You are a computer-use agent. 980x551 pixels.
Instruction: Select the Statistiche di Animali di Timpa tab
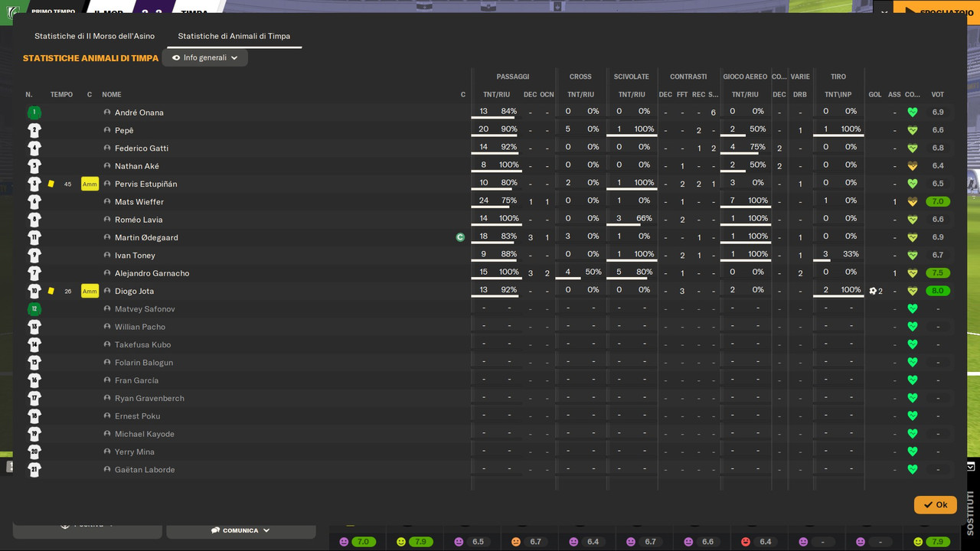click(234, 36)
